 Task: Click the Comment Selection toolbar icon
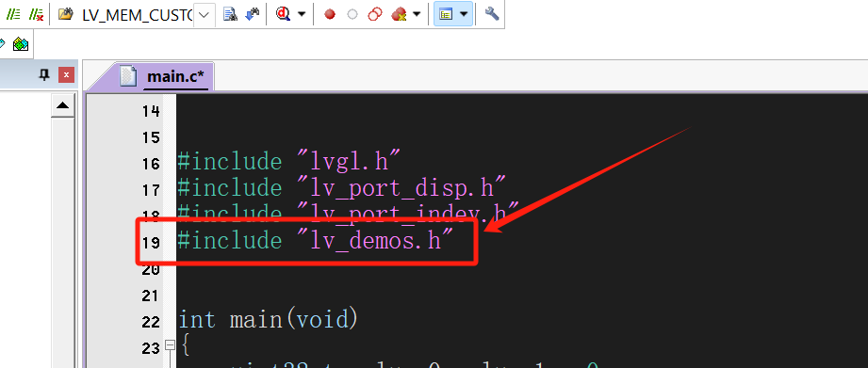(x=13, y=14)
